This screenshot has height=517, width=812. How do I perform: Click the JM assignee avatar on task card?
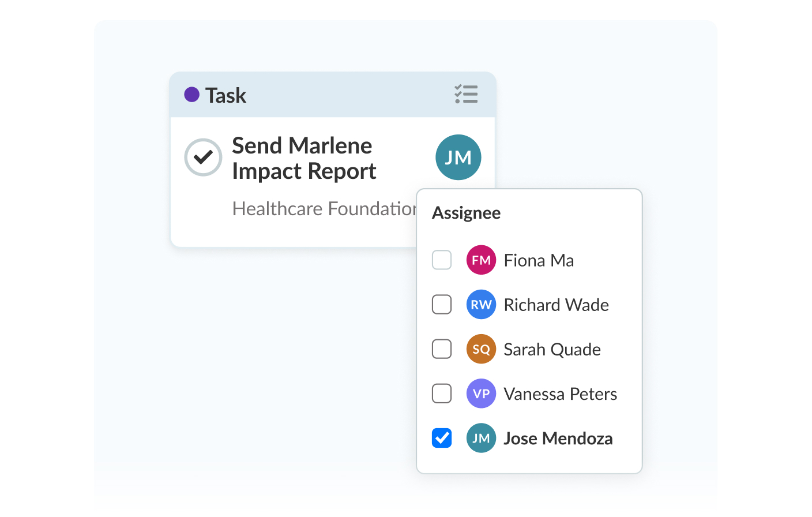tap(458, 158)
